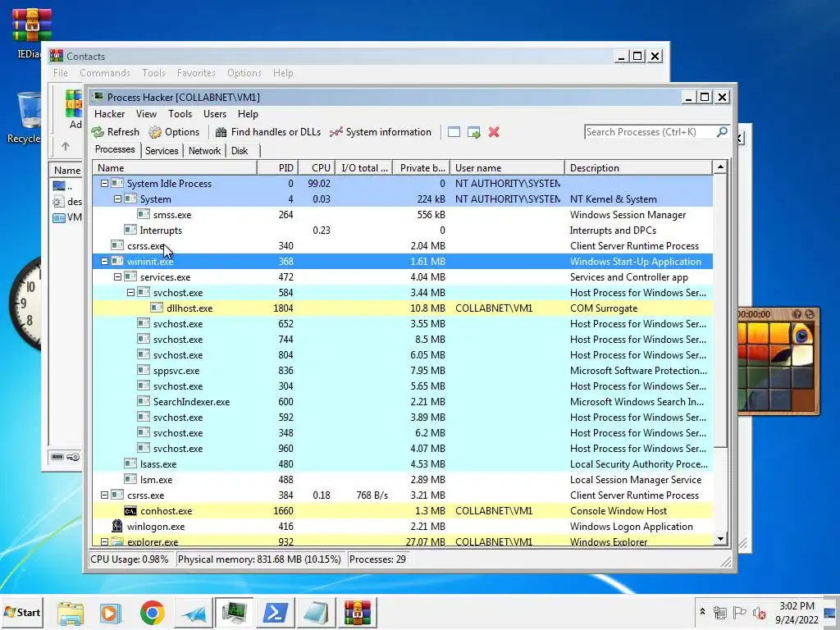Select the SearchIndexer.exe process
Image resolution: width=840 pixels, height=630 pixels.
pyautogui.click(x=402, y=401)
